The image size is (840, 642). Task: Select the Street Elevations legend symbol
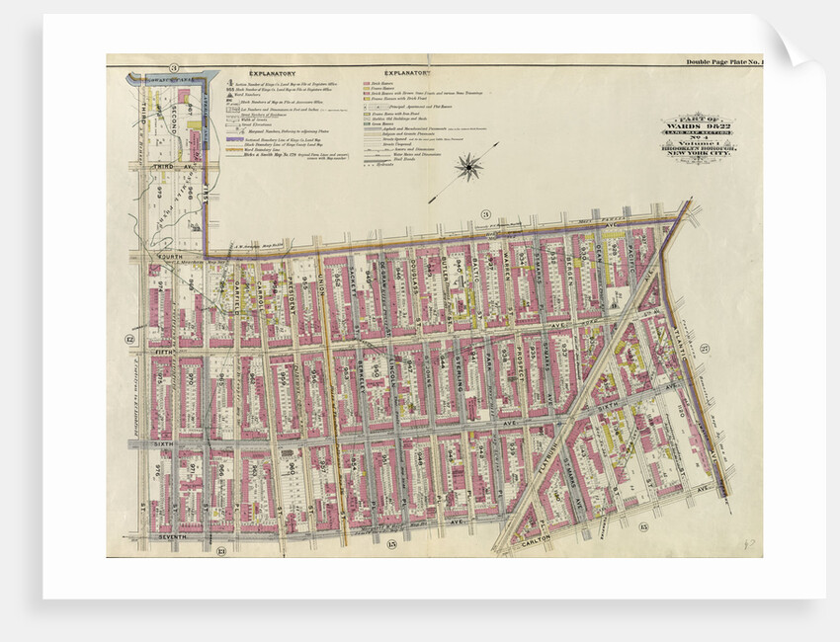232,124
